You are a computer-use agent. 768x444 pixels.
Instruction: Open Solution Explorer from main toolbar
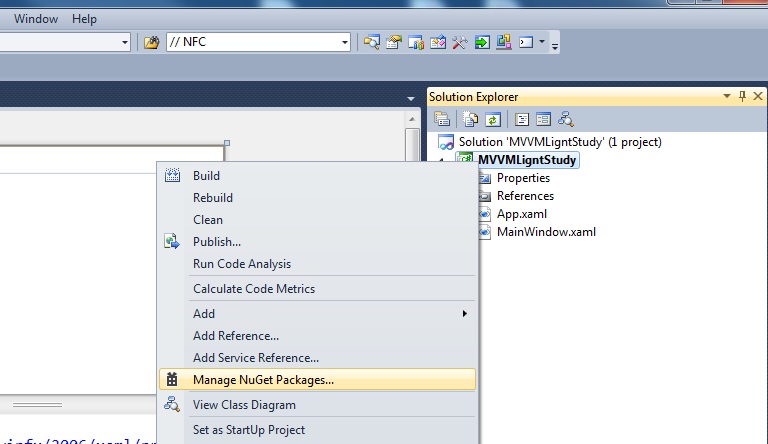click(x=372, y=42)
